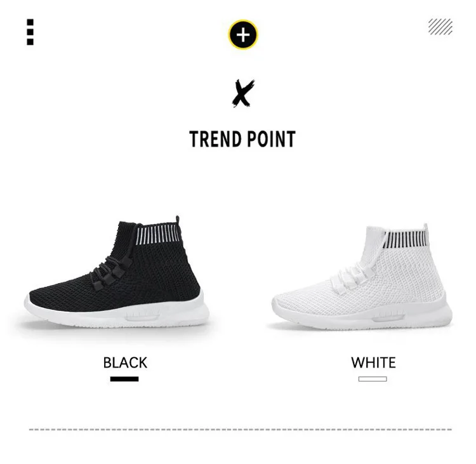Click the toe area of white sneaker

290,296
